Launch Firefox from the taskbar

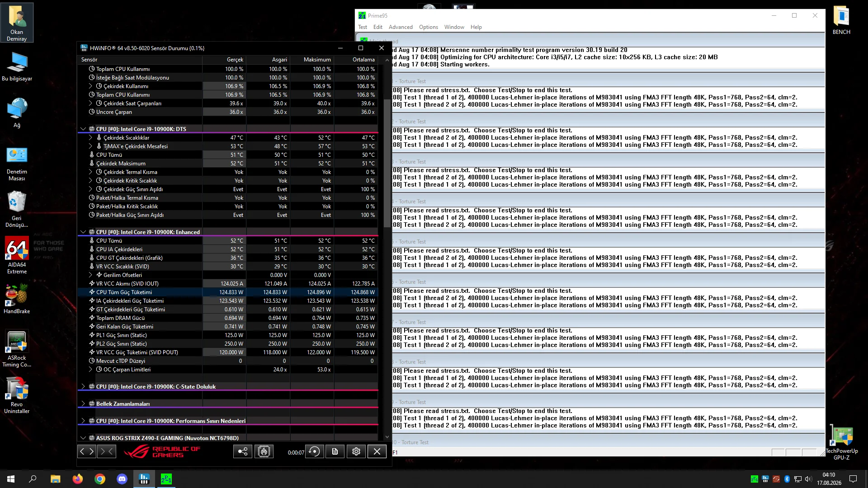point(78,479)
